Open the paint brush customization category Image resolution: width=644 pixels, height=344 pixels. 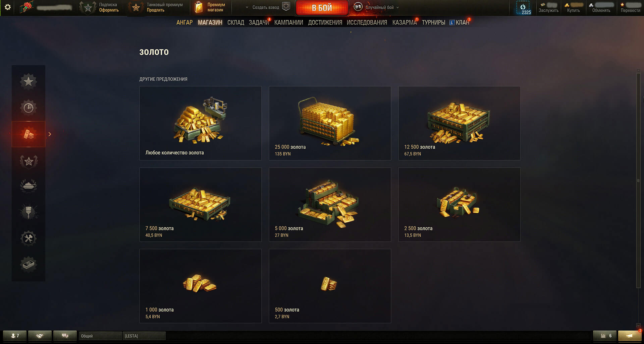(x=29, y=212)
